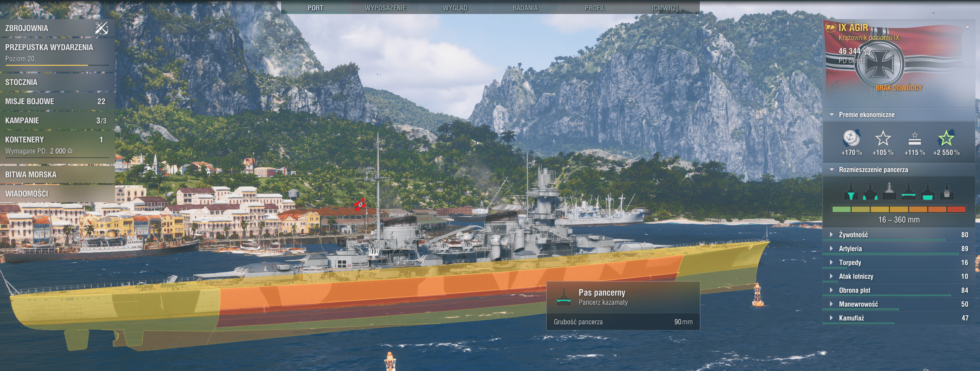Click the green free XP star +2 550% icon
This screenshot has height=371, width=980.
(x=946, y=138)
